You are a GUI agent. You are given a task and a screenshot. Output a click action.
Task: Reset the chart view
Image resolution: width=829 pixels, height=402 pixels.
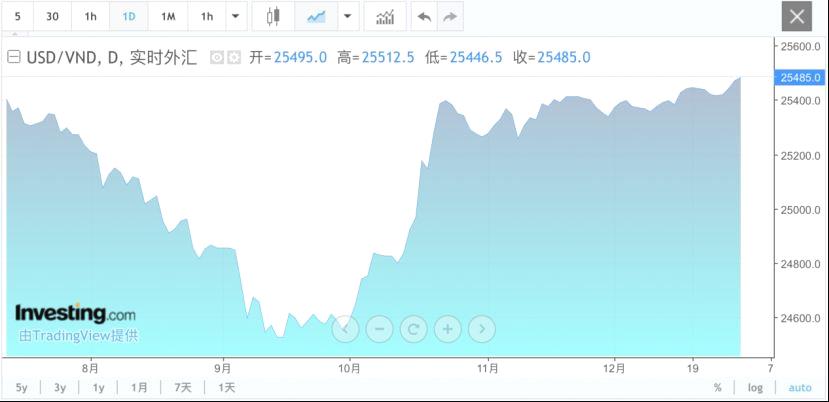pyautogui.click(x=413, y=328)
